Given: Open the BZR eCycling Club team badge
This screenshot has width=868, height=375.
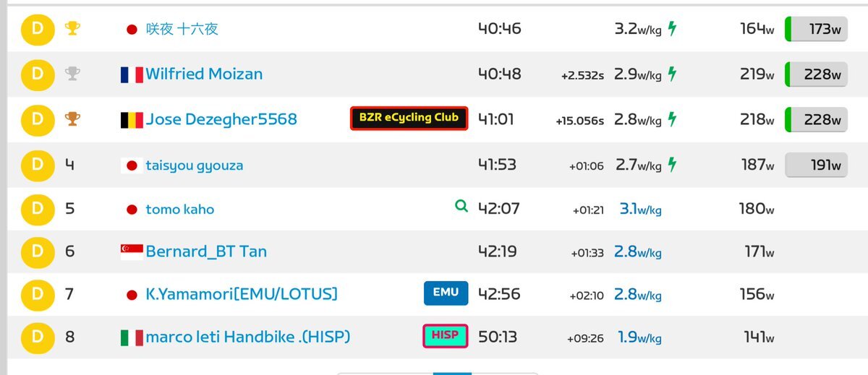Looking at the screenshot, I should click(x=409, y=118).
